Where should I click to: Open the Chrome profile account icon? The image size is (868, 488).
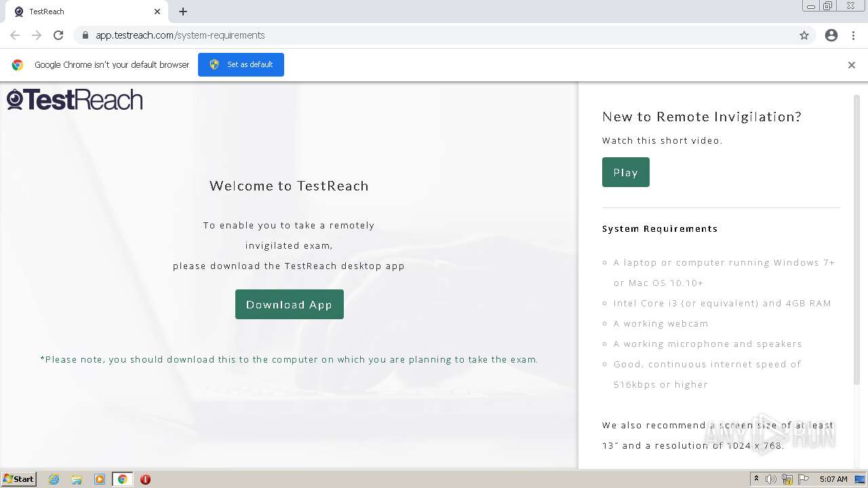(831, 35)
